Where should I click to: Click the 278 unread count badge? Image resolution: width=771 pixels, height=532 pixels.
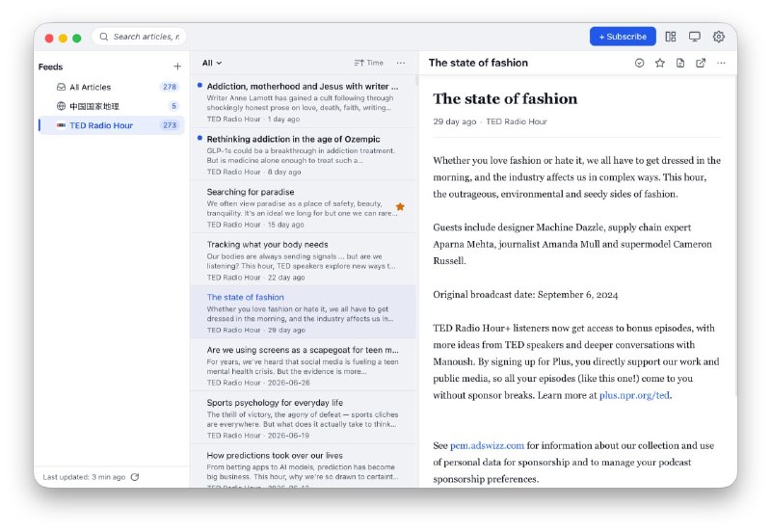point(170,87)
